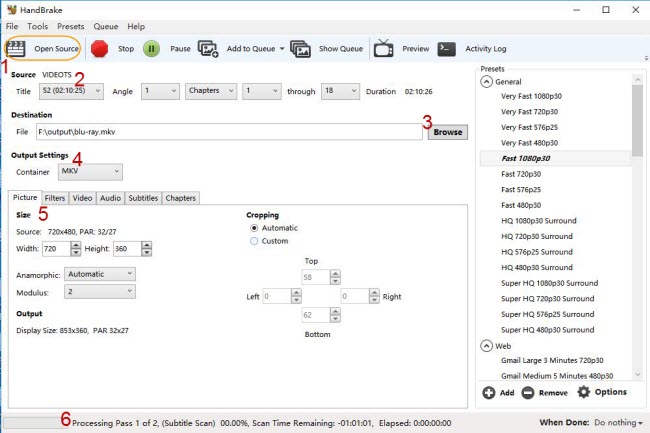This screenshot has height=433, width=650.
Task: Click the Width stepper arrows
Action: point(75,249)
